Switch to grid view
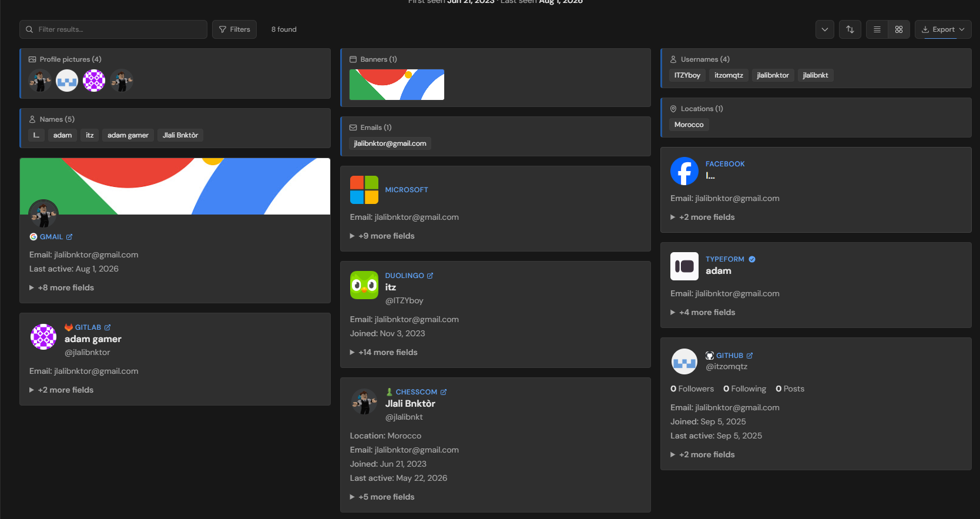 tap(899, 29)
